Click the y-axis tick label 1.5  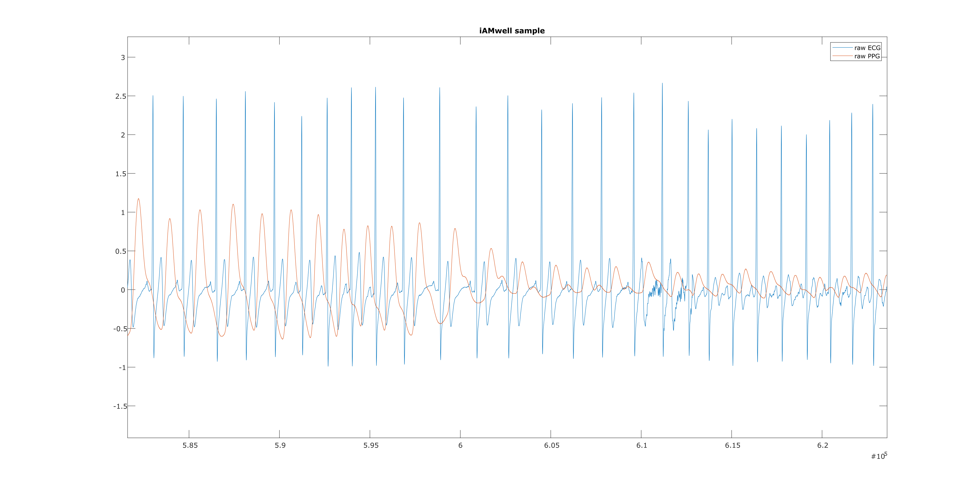[x=121, y=174]
